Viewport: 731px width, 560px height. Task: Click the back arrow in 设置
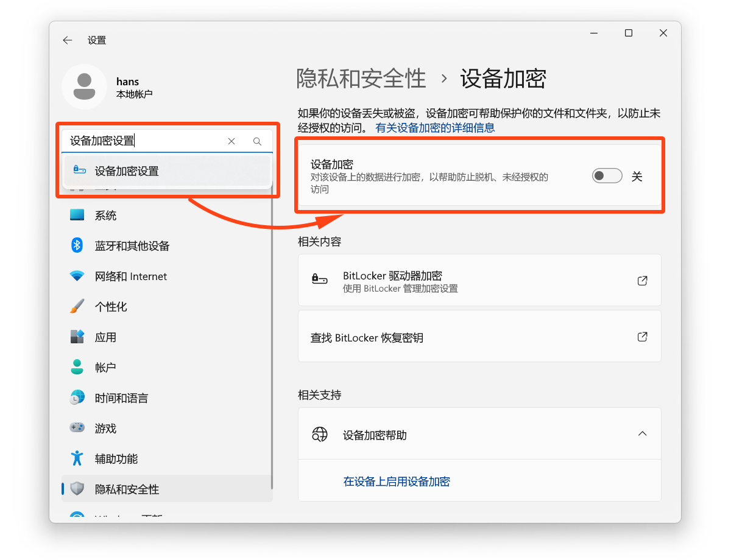67,40
